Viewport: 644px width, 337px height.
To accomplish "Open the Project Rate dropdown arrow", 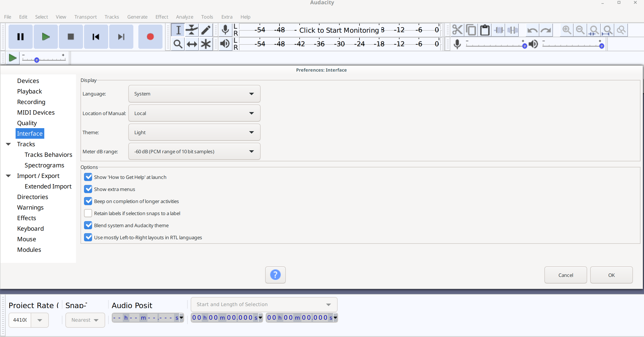I will click(x=40, y=320).
